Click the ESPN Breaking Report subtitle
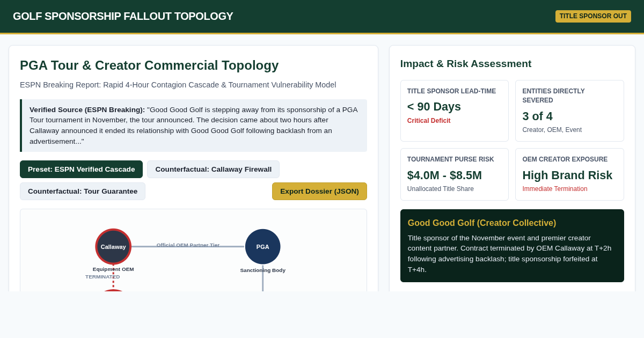The height and width of the screenshot is (338, 644). [x=178, y=85]
